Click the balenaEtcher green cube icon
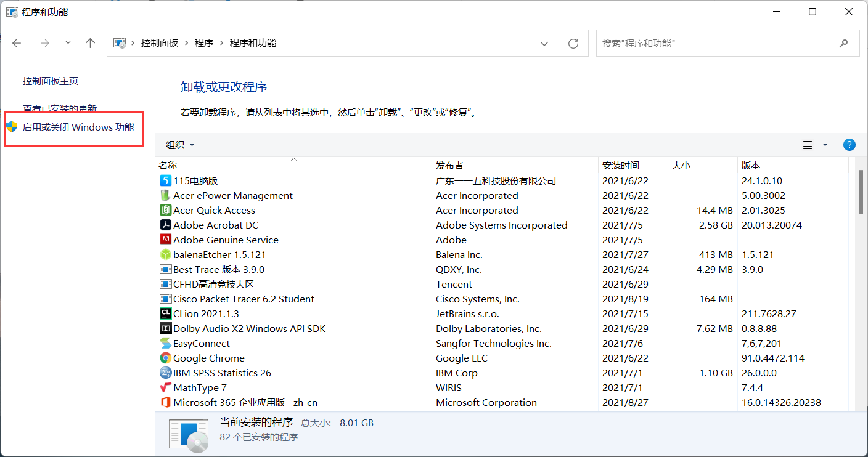 tap(165, 255)
